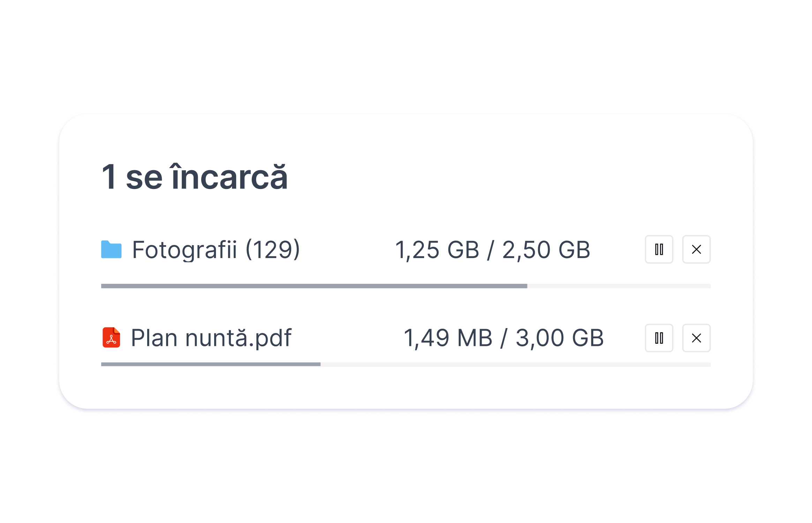Screen dimensions: 812x523
Task: Click the 1,49 MB uploaded amount
Action: (x=448, y=338)
